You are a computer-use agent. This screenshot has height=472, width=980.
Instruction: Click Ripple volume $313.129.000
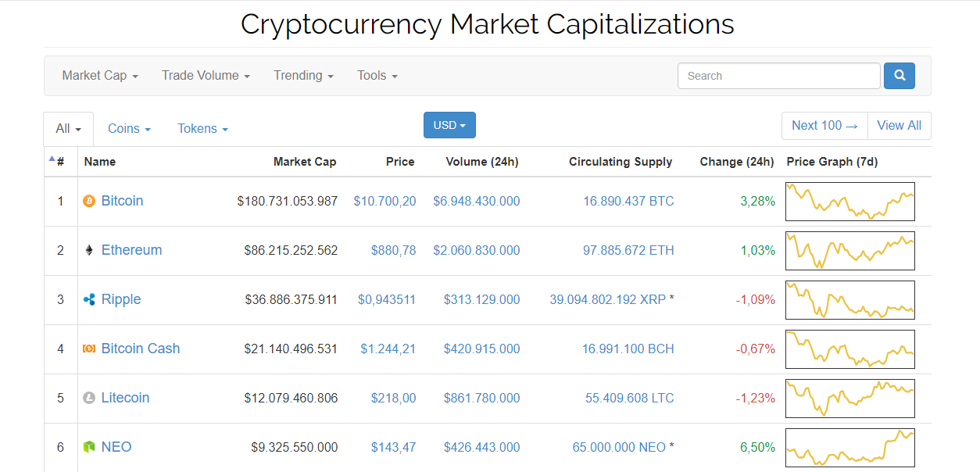482,299
